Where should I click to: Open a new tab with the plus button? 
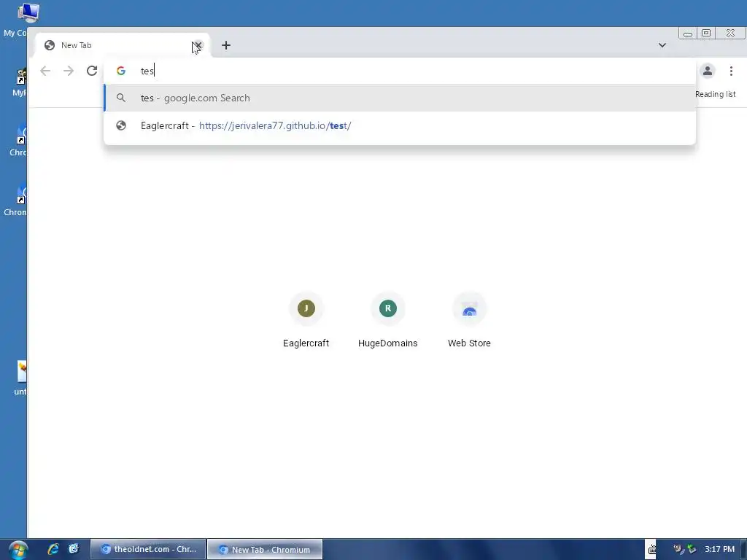(226, 45)
